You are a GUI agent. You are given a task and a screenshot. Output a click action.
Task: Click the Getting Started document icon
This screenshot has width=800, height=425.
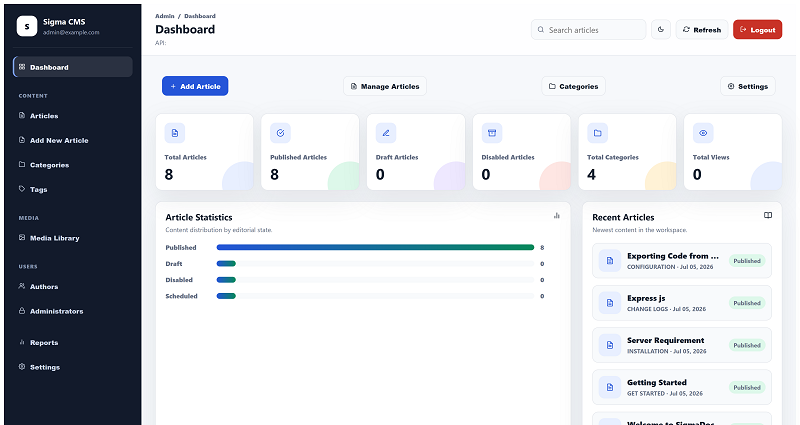click(610, 387)
